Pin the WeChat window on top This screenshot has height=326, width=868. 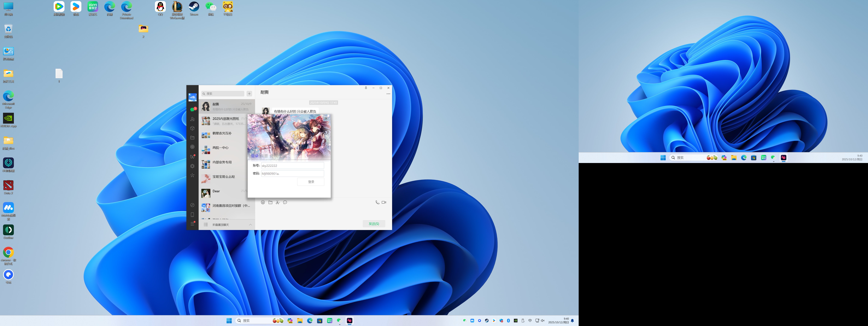tap(366, 88)
